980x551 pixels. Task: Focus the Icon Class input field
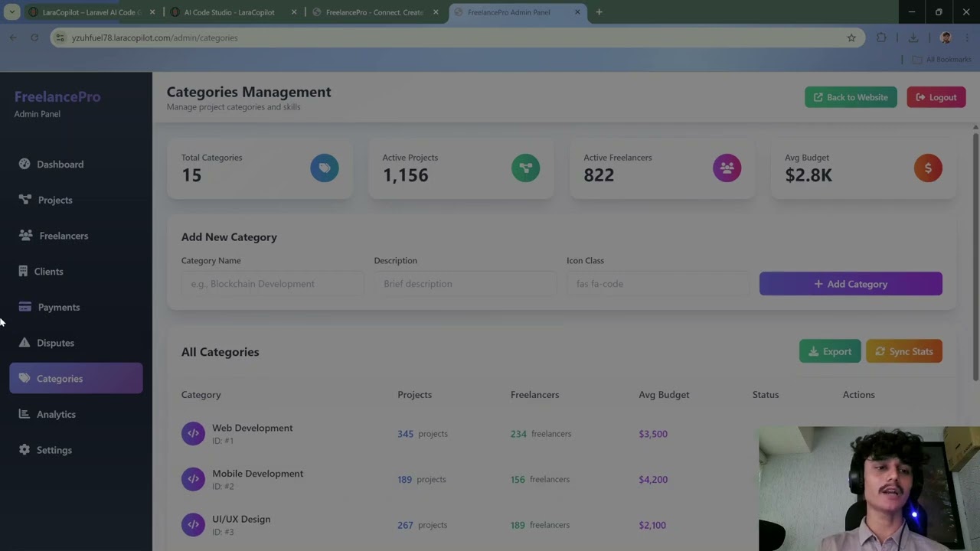[658, 284]
